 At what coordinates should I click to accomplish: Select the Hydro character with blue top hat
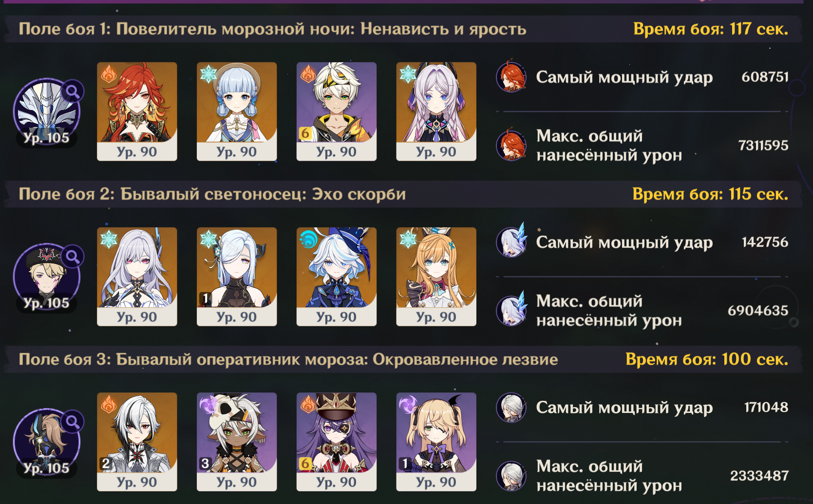point(337,277)
